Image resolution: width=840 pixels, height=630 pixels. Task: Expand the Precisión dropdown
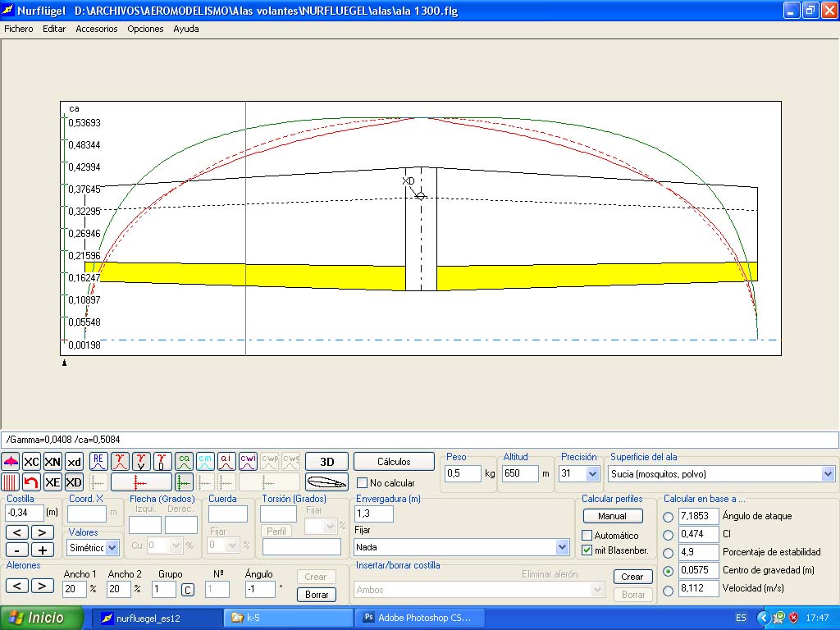tap(592, 474)
